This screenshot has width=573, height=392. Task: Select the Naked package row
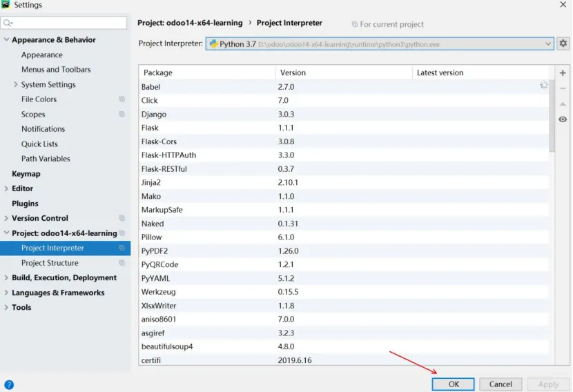click(344, 223)
